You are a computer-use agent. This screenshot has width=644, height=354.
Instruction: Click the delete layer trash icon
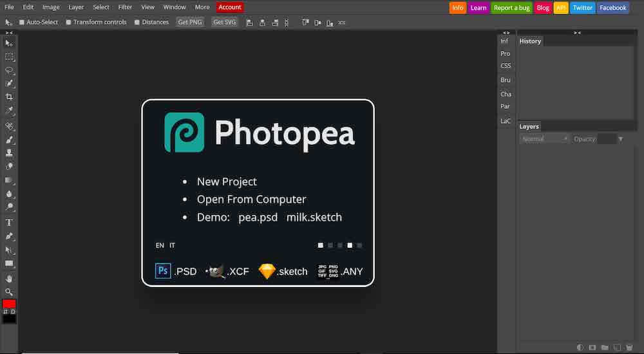pyautogui.click(x=629, y=347)
